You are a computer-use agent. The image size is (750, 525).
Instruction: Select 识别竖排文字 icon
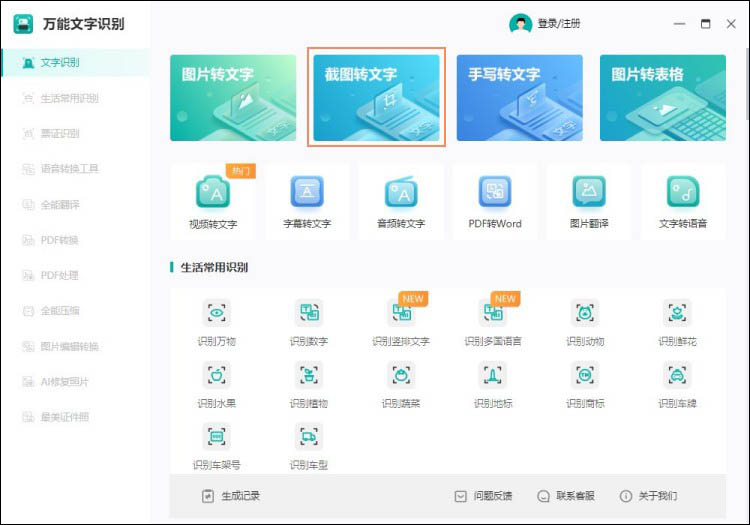coord(401,313)
